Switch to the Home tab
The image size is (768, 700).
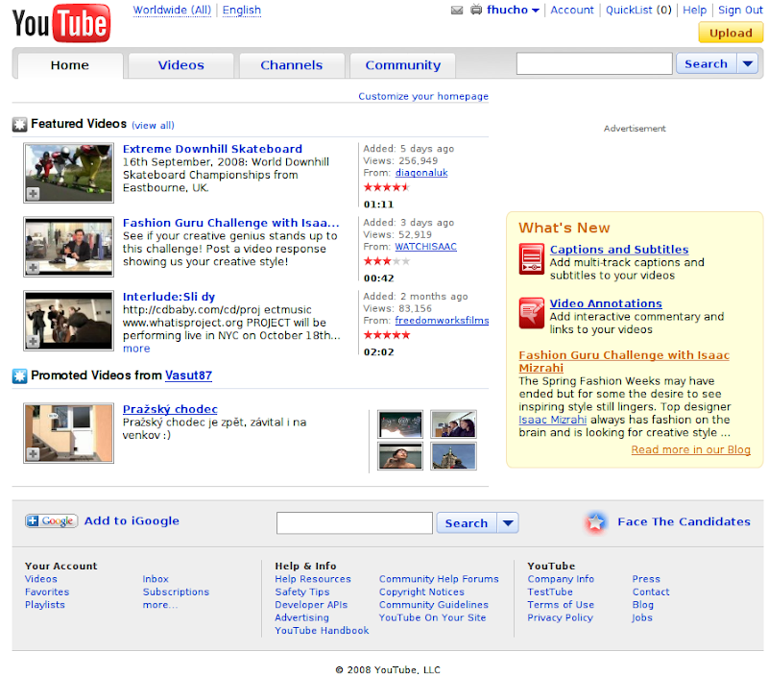pyautogui.click(x=70, y=65)
